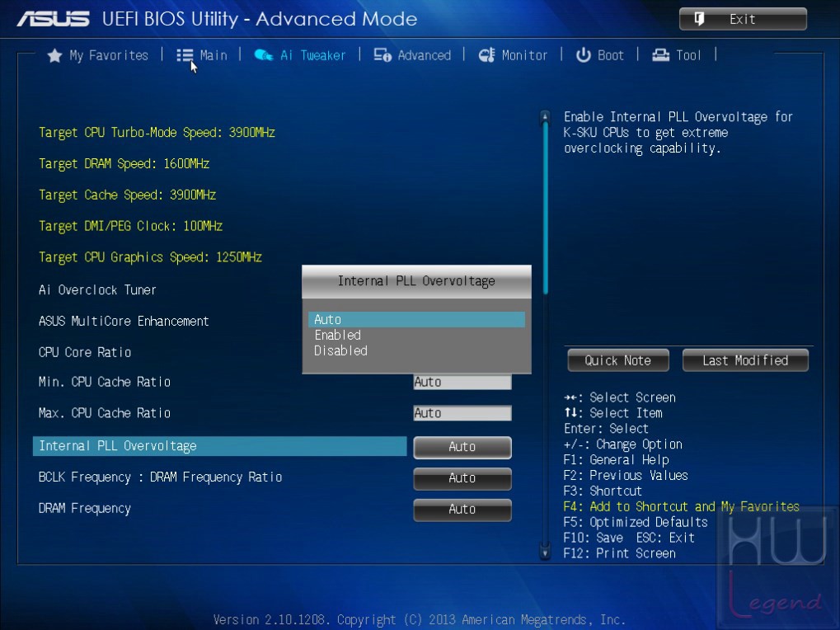The image size is (840, 630).
Task: Click the F4: Add to Shortcut hint
Action: 682,506
